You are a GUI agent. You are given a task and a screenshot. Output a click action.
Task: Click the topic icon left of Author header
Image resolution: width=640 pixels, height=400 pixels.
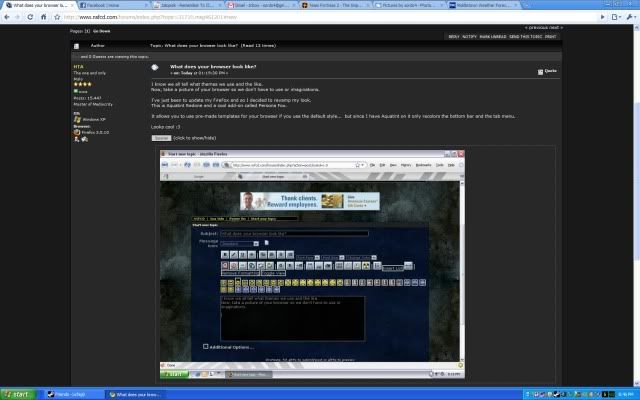click(x=76, y=46)
